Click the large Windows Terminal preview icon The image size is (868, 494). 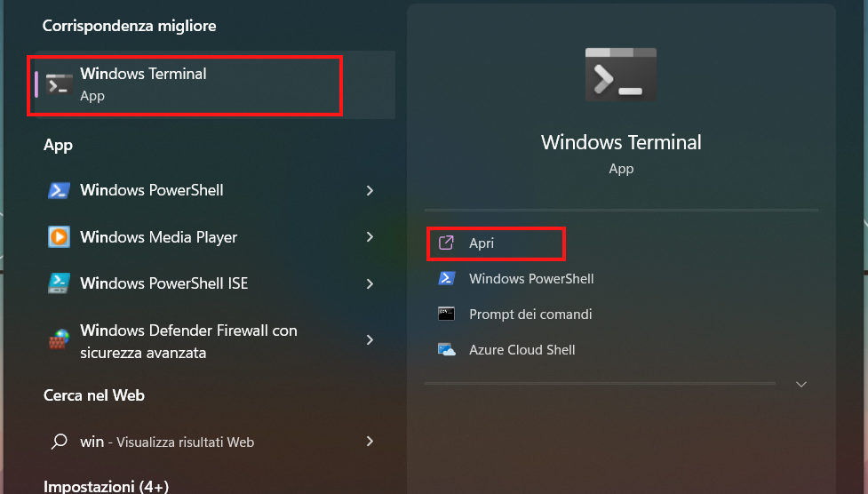tap(621, 74)
